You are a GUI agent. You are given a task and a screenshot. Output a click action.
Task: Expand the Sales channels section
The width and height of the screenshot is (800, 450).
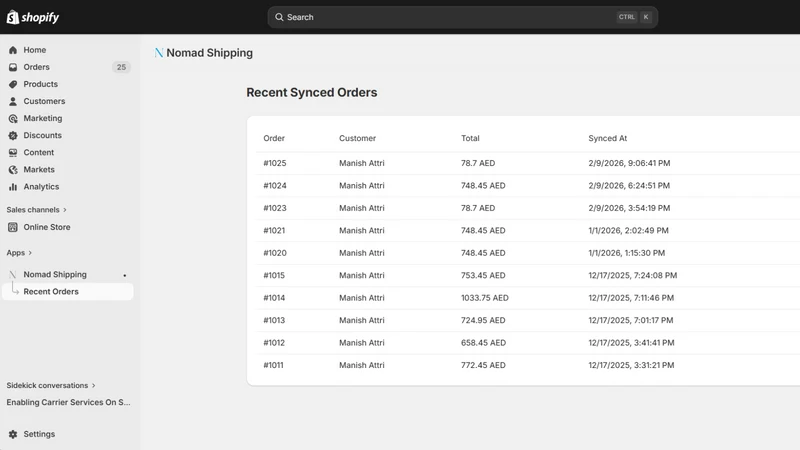pyautogui.click(x=37, y=210)
